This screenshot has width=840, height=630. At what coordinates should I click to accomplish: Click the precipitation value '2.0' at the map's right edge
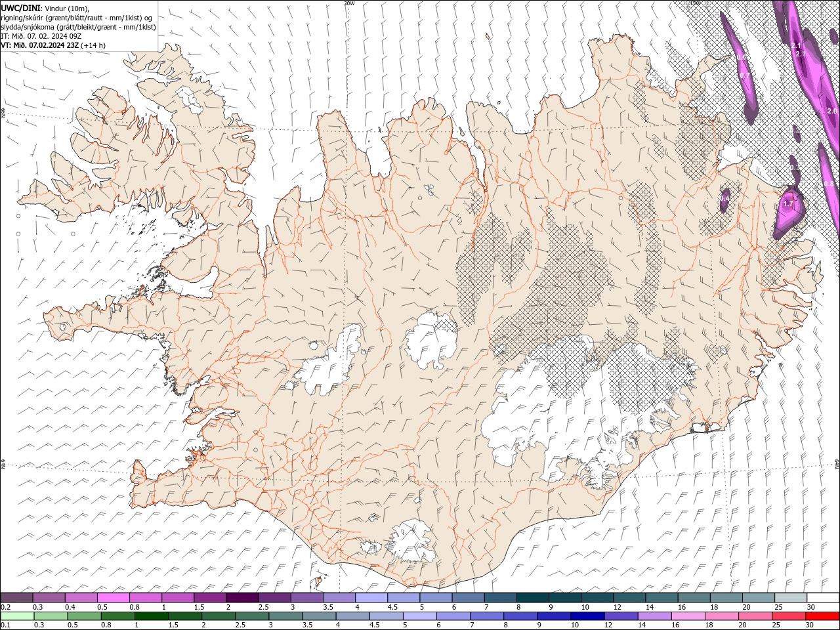833,111
